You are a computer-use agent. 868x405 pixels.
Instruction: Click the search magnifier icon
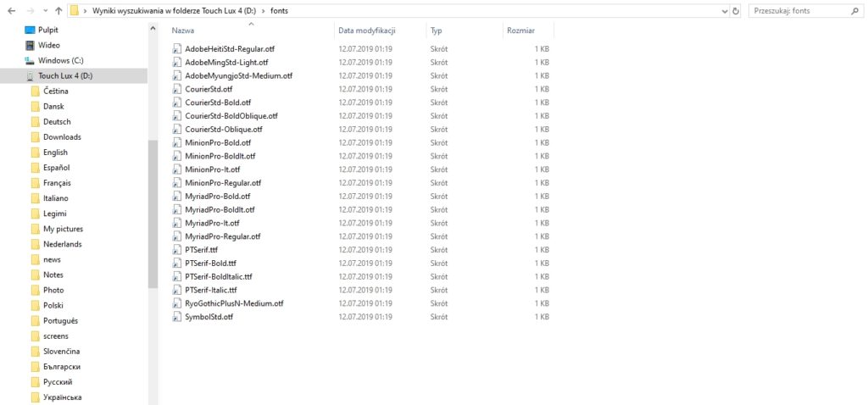click(855, 11)
